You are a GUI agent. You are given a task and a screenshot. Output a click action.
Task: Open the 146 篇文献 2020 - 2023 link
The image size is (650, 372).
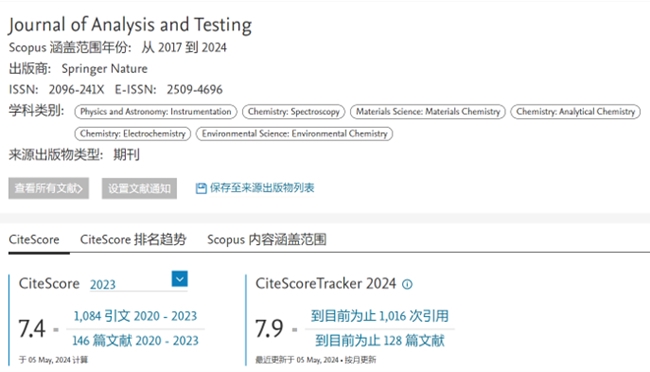pyautogui.click(x=135, y=341)
